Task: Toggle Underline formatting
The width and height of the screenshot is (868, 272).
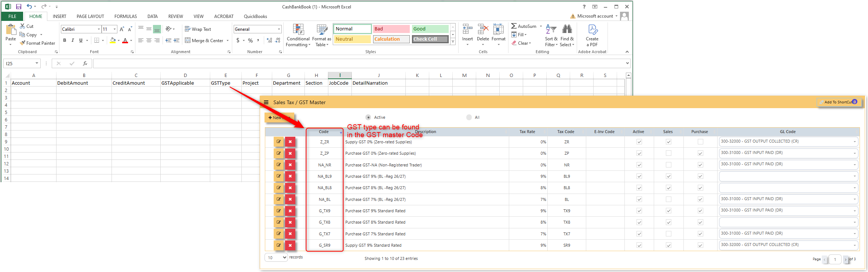Action: (x=81, y=40)
